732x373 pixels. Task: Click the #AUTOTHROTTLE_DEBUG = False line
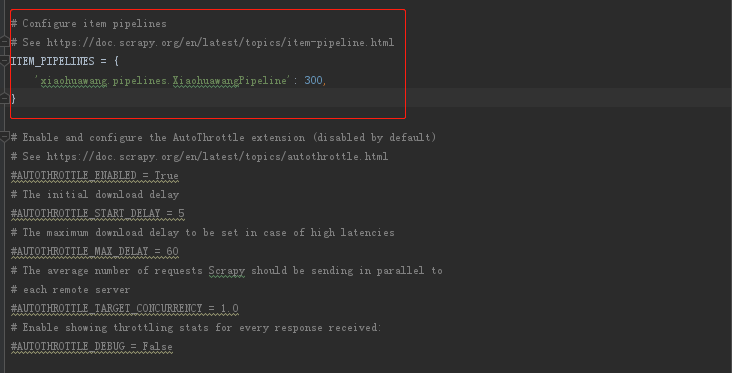click(x=92, y=347)
